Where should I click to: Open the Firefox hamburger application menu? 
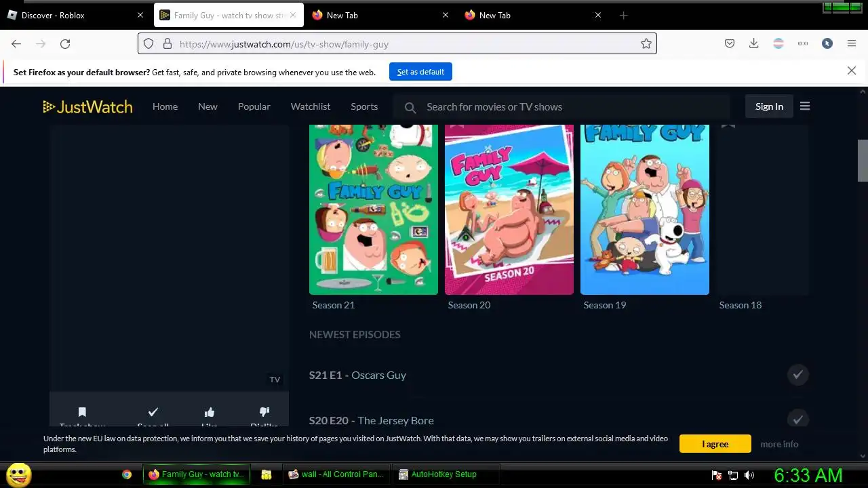852,43
